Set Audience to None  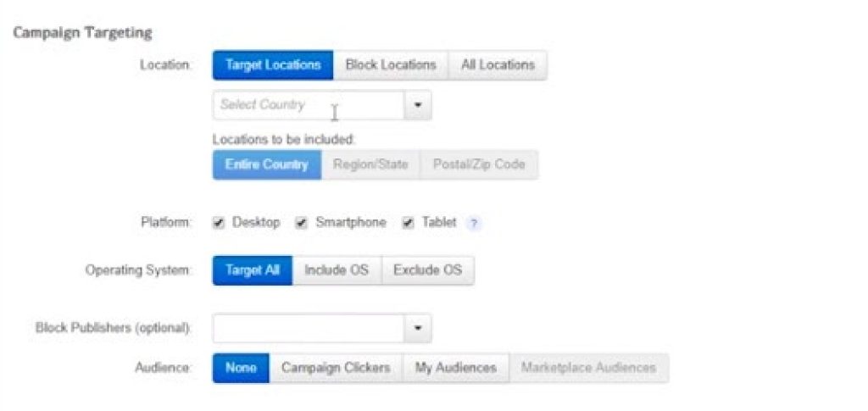click(241, 369)
